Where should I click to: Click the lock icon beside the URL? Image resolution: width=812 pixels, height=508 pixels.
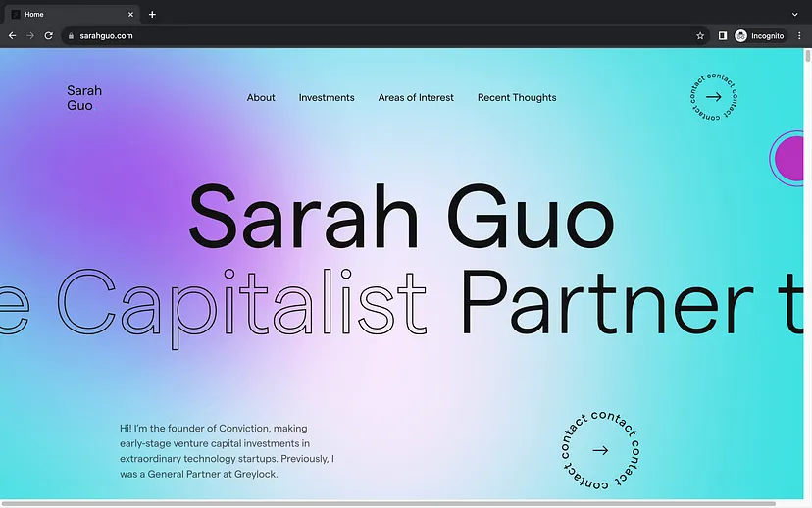tap(71, 35)
